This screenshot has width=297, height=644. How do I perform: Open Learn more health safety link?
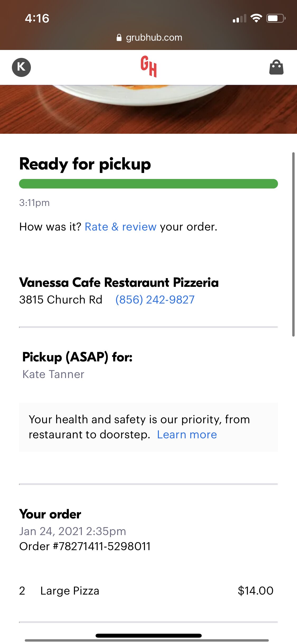click(187, 435)
